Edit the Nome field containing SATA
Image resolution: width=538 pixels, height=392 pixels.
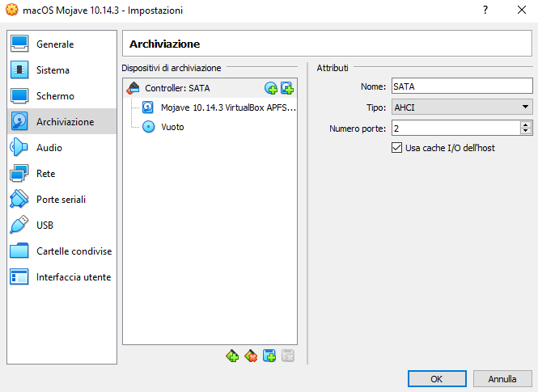tap(462, 86)
